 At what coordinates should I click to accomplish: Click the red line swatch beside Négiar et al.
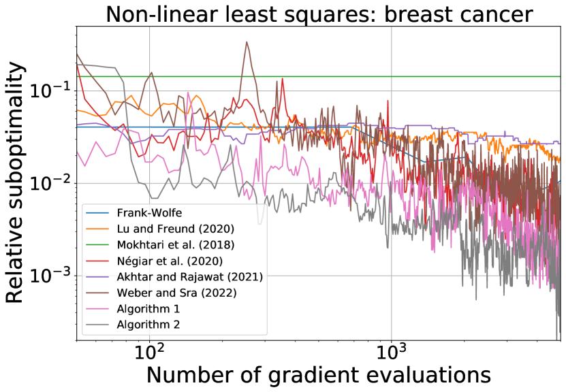[97, 261]
